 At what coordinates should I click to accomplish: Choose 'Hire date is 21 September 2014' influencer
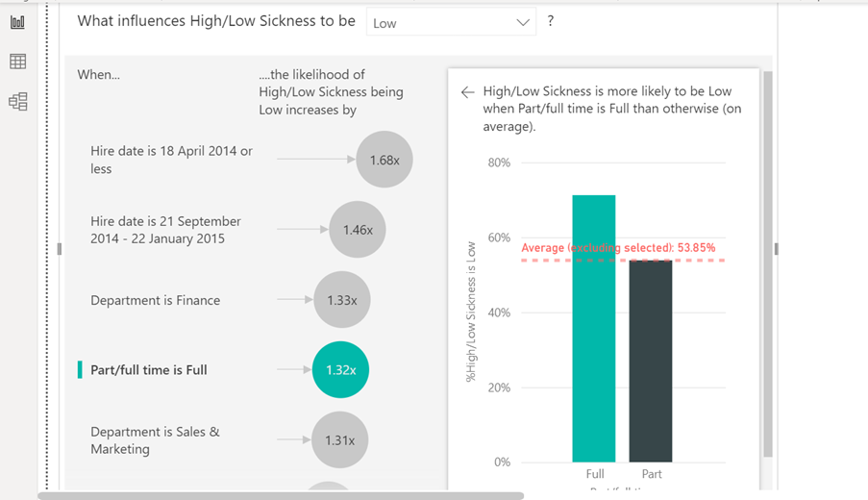pos(165,230)
